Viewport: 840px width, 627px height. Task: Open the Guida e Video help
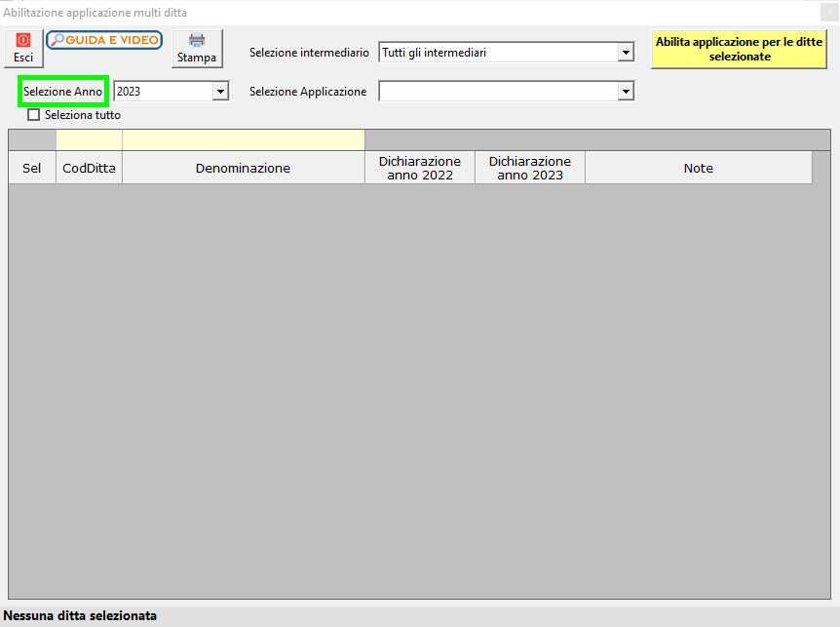coord(104,40)
